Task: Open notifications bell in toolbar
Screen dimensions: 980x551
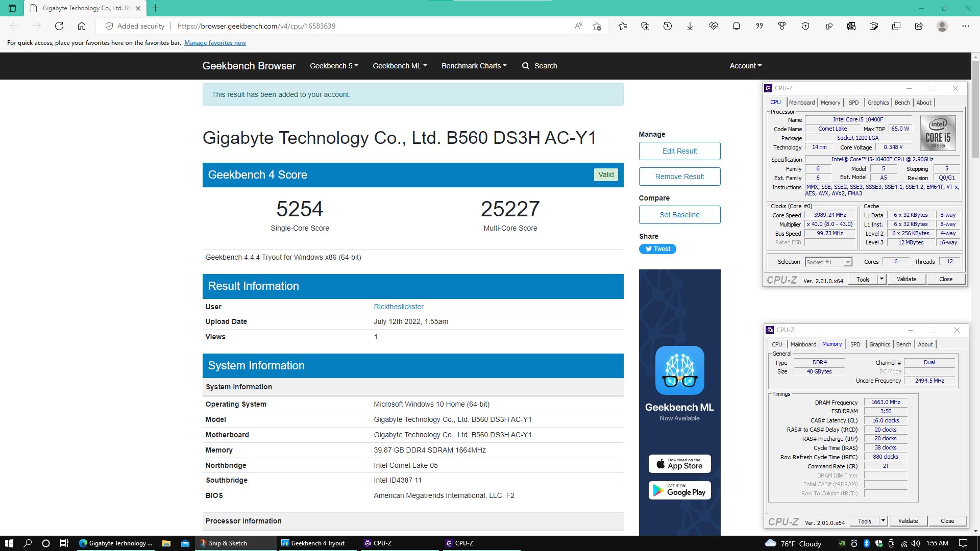Action: (x=737, y=26)
